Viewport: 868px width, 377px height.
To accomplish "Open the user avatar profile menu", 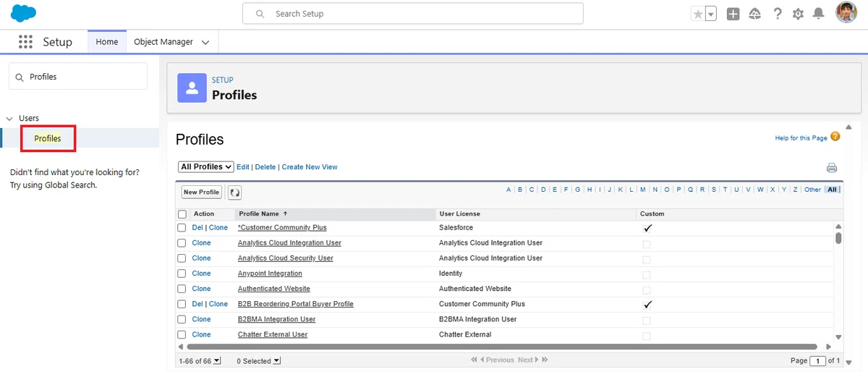I will click(846, 13).
